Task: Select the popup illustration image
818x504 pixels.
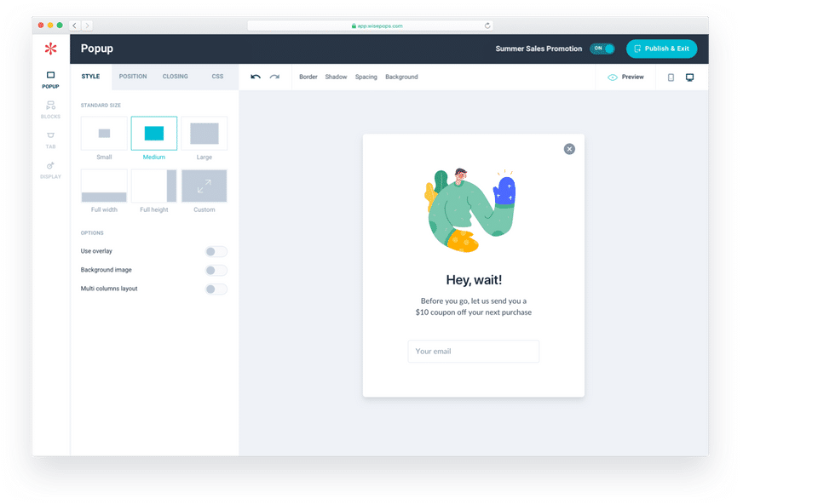Action: (470, 210)
